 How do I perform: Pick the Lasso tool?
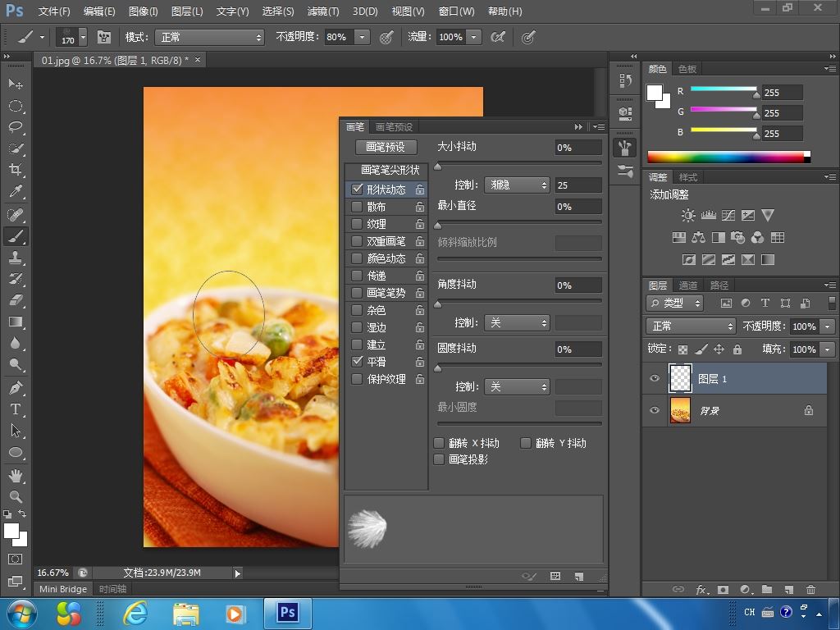(x=16, y=127)
